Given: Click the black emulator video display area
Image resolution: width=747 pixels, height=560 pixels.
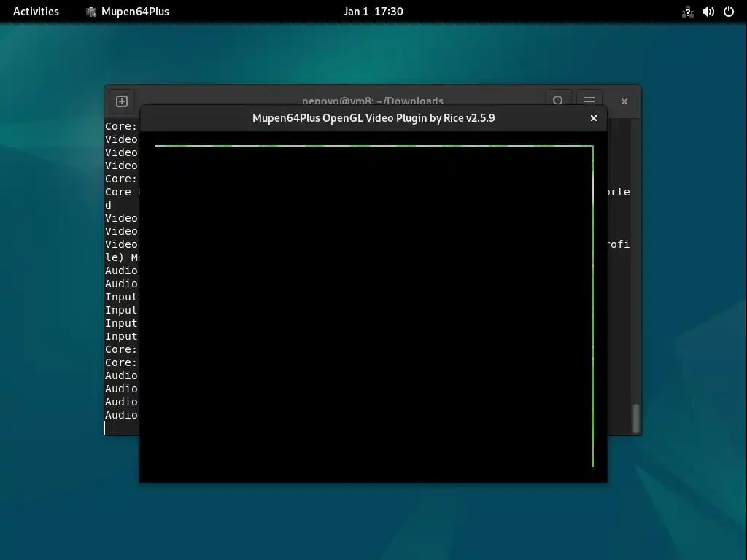Looking at the screenshot, I should tap(373, 307).
